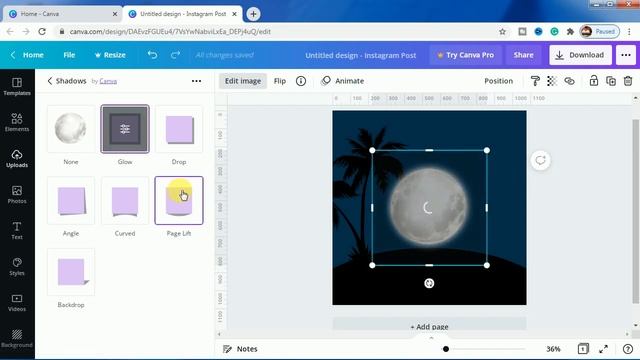640x360 pixels.
Task: Apply the Drop shadow effect
Action: pyautogui.click(x=179, y=129)
